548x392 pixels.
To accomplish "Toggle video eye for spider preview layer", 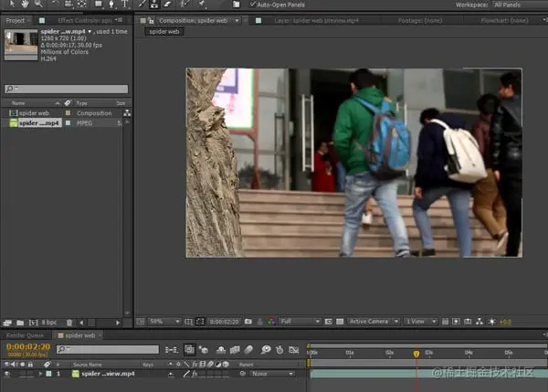I will [7, 374].
